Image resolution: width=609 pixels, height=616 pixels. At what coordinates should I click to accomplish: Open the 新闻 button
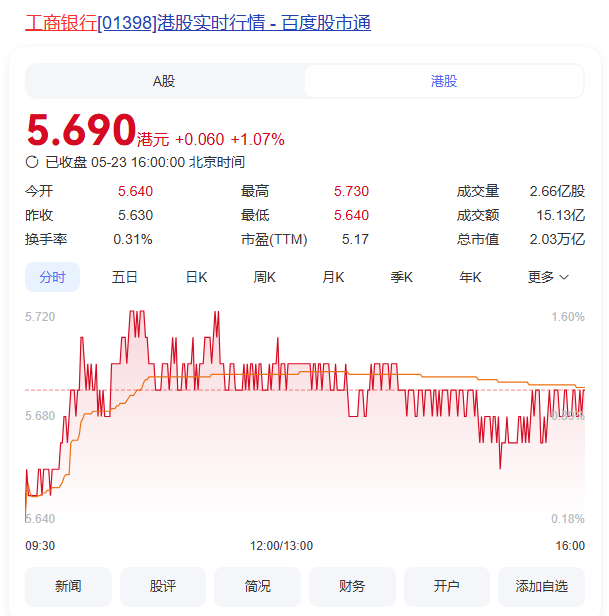(68, 587)
